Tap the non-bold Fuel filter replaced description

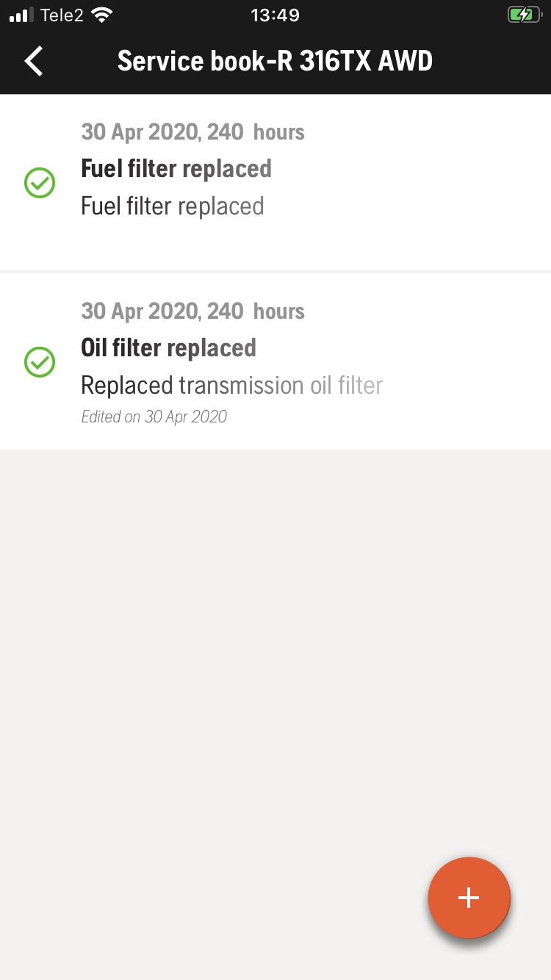[173, 206]
